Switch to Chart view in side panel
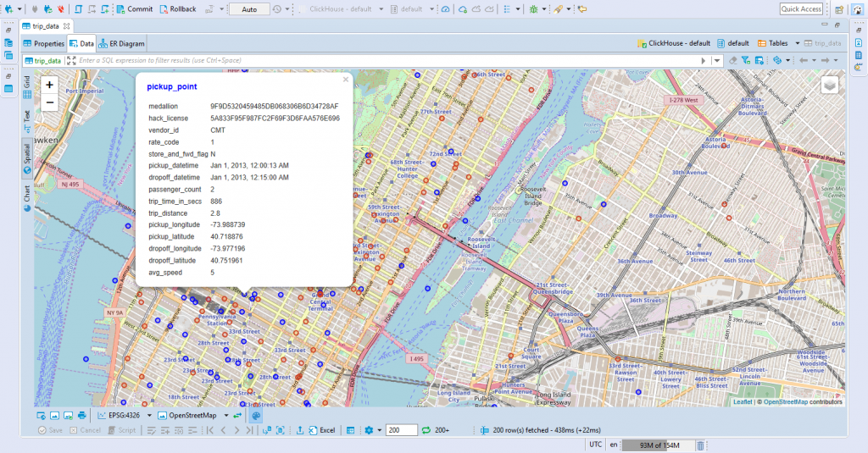 [x=27, y=199]
